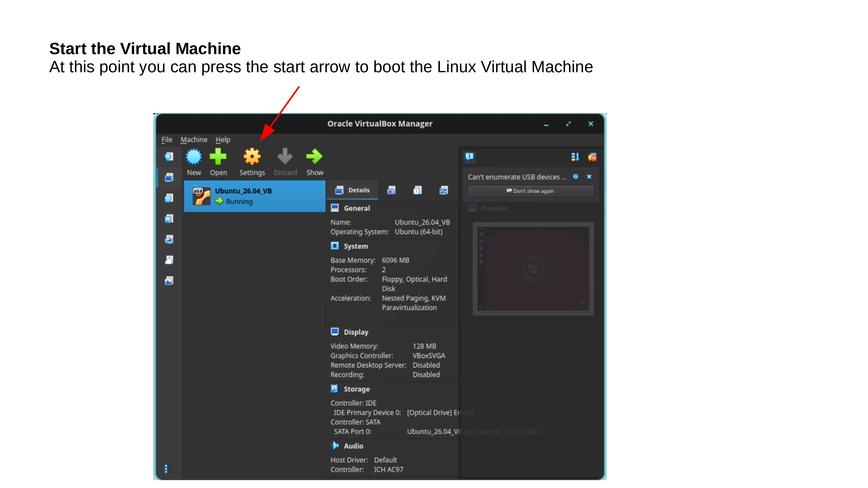Click the General section header
Viewport: 868px width, 488px height.
click(357, 208)
